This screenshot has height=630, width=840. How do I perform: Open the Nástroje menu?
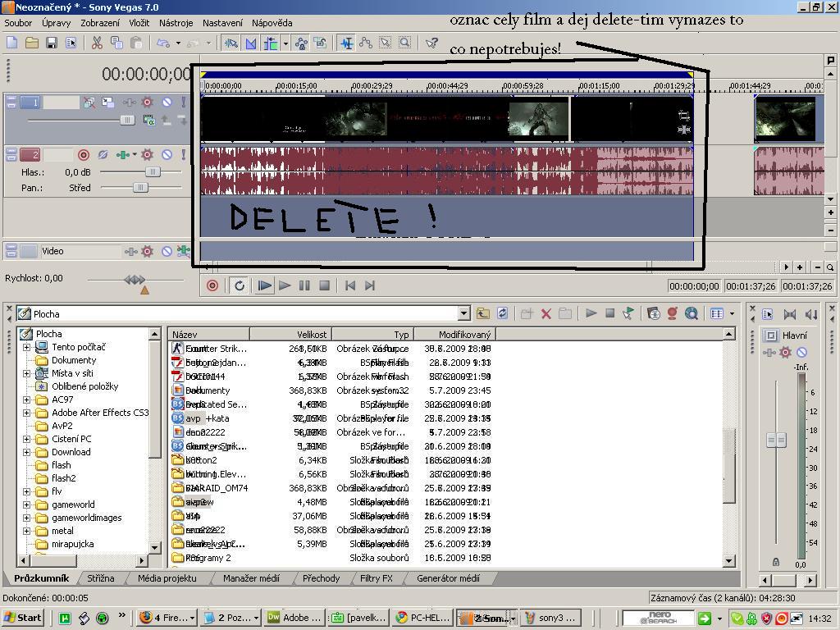176,23
